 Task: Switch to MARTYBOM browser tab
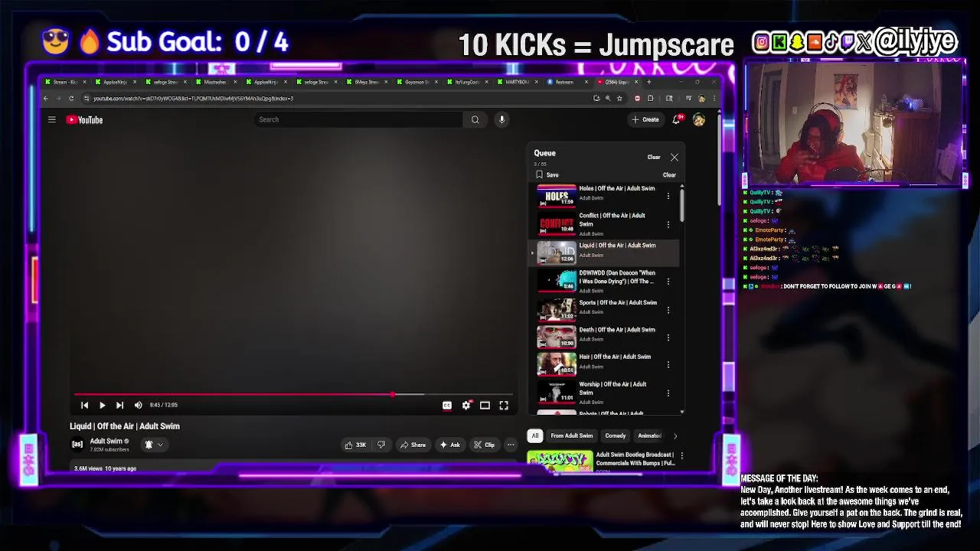(x=517, y=82)
